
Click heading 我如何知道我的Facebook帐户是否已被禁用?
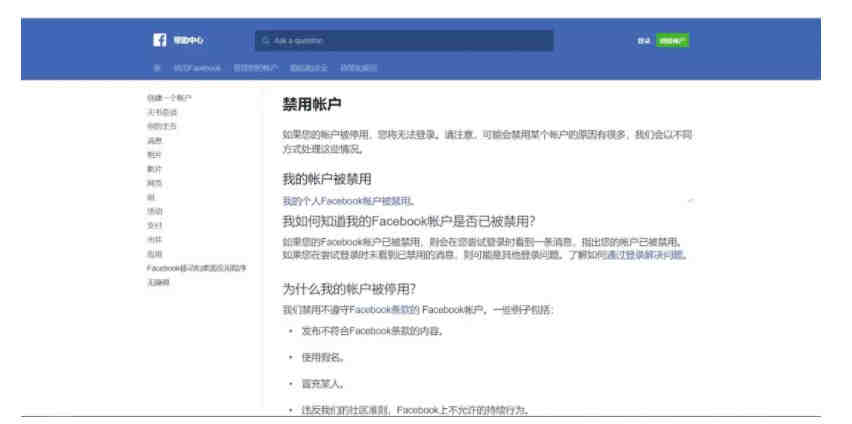409,221
